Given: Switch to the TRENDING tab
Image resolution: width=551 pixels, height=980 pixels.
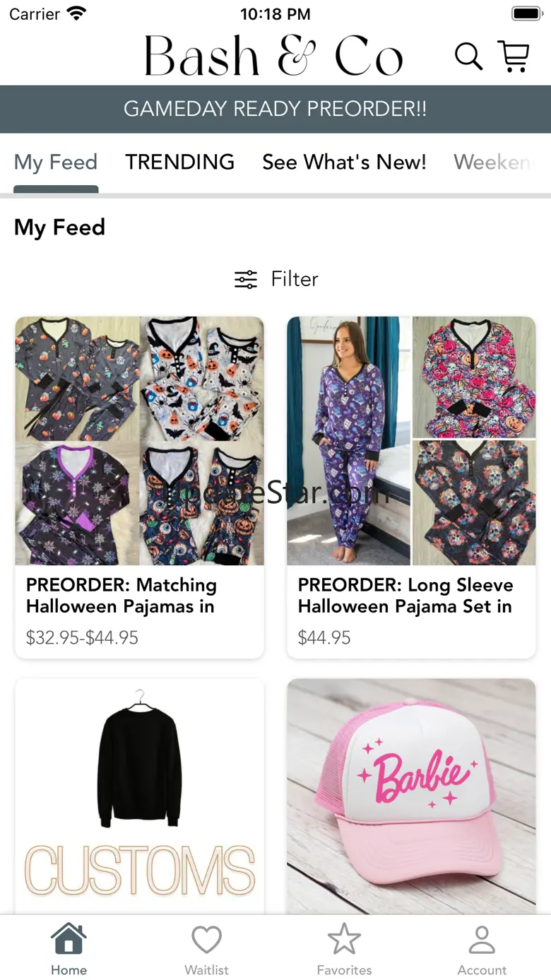Looking at the screenshot, I should coord(179,162).
